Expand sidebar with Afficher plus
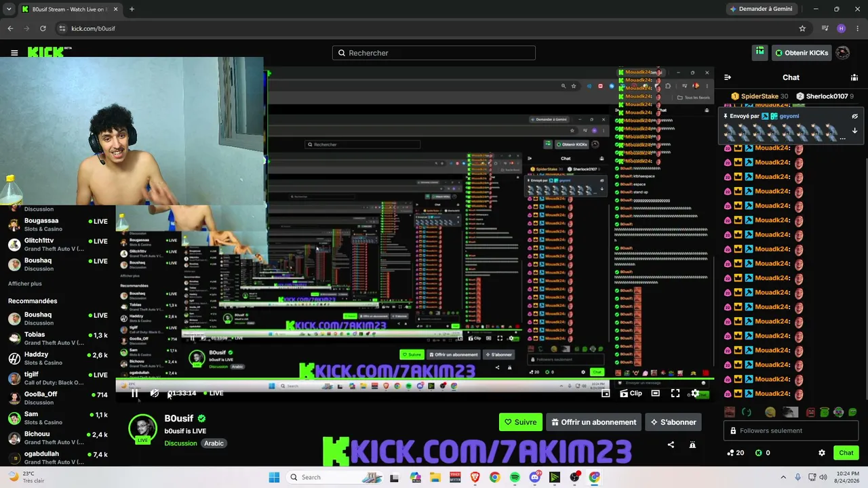Screen dimensions: 868x488 [x=25, y=283]
